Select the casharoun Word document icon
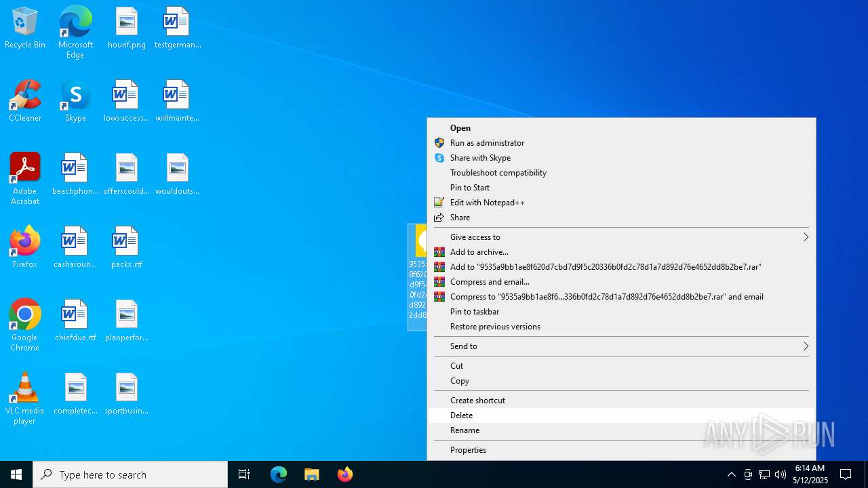 pyautogui.click(x=75, y=248)
